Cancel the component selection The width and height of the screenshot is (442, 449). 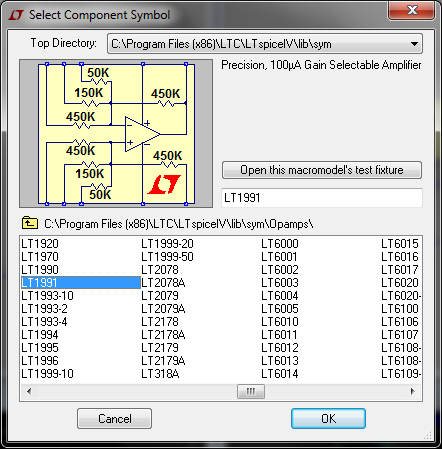point(114,419)
